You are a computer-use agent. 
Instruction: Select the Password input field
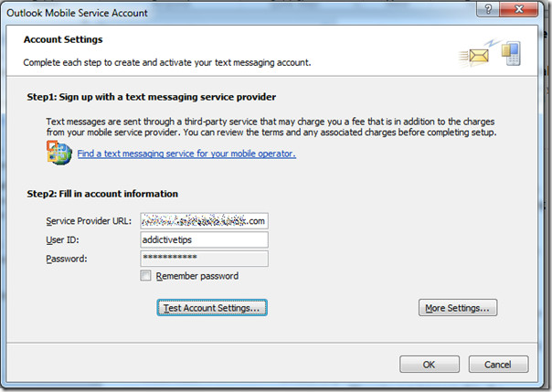(204, 259)
